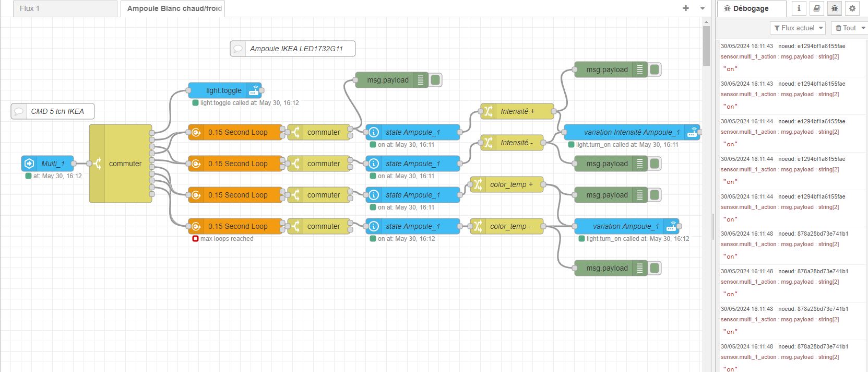
Task: Toggle the msg.payload debug node above Intensité +
Action: point(655,69)
